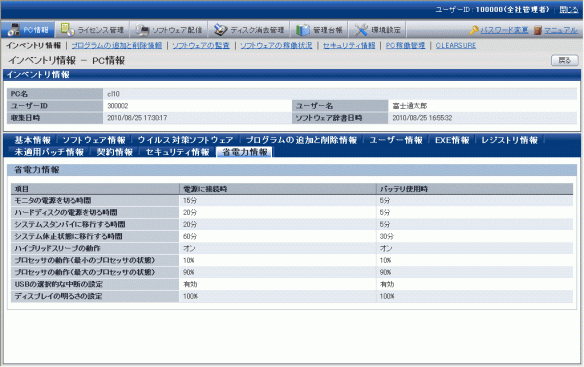Switch to ソフトウェア情報 detail tab
The width and height of the screenshot is (584, 367).
(x=94, y=140)
